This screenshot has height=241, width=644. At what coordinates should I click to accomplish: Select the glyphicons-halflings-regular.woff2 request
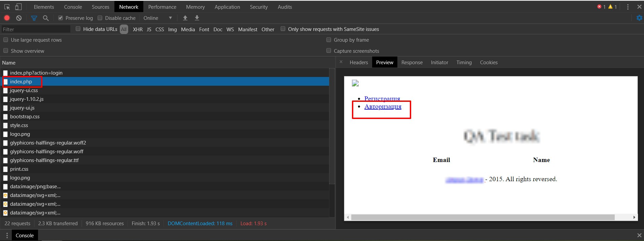(x=165, y=143)
